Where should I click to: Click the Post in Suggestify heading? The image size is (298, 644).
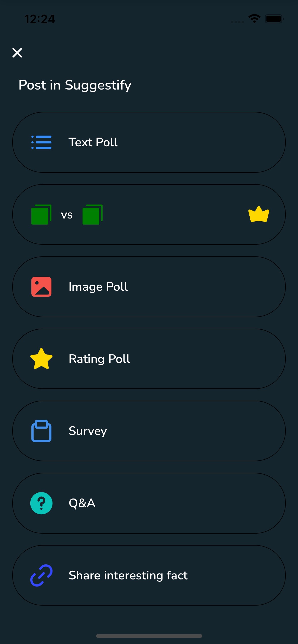75,85
